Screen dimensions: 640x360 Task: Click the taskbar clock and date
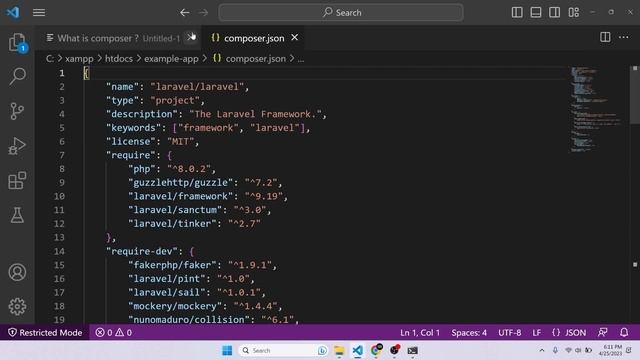click(x=610, y=350)
